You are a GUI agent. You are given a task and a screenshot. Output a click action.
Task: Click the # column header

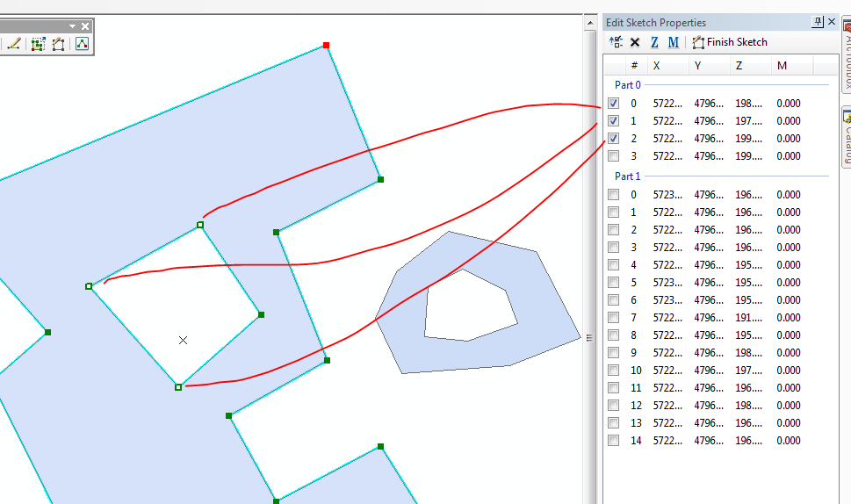coord(634,66)
